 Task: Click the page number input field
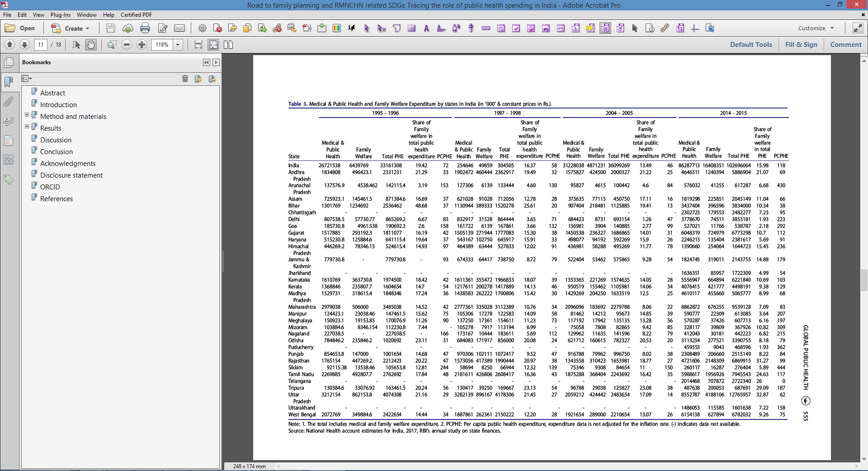41,45
